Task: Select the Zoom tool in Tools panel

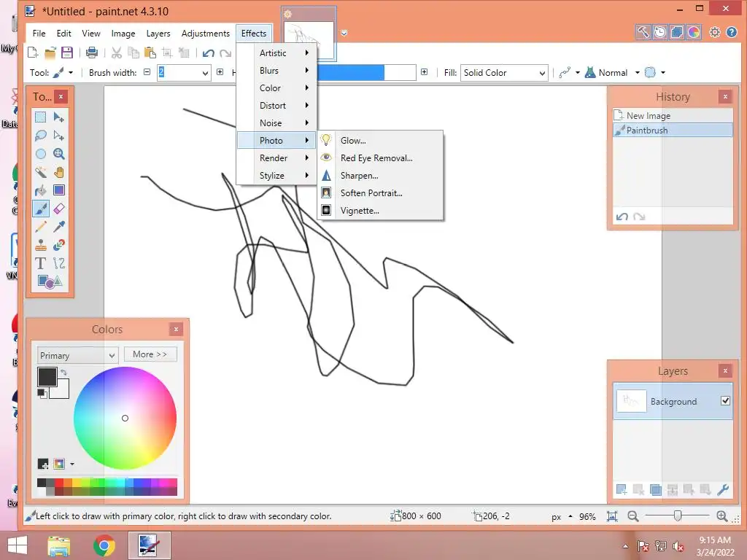Action: [59, 154]
